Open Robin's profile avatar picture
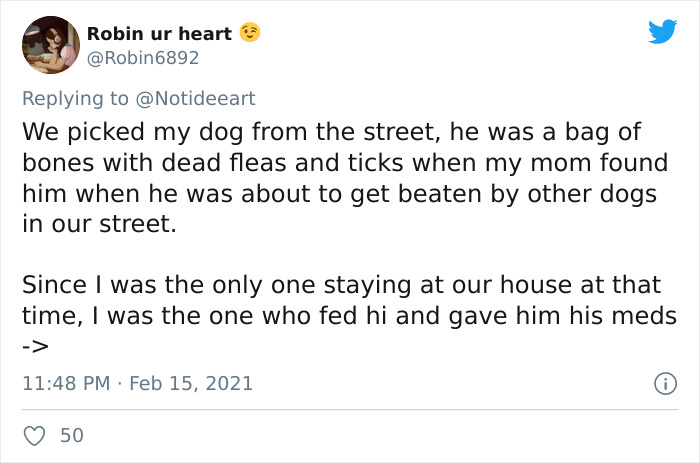 click(x=49, y=45)
